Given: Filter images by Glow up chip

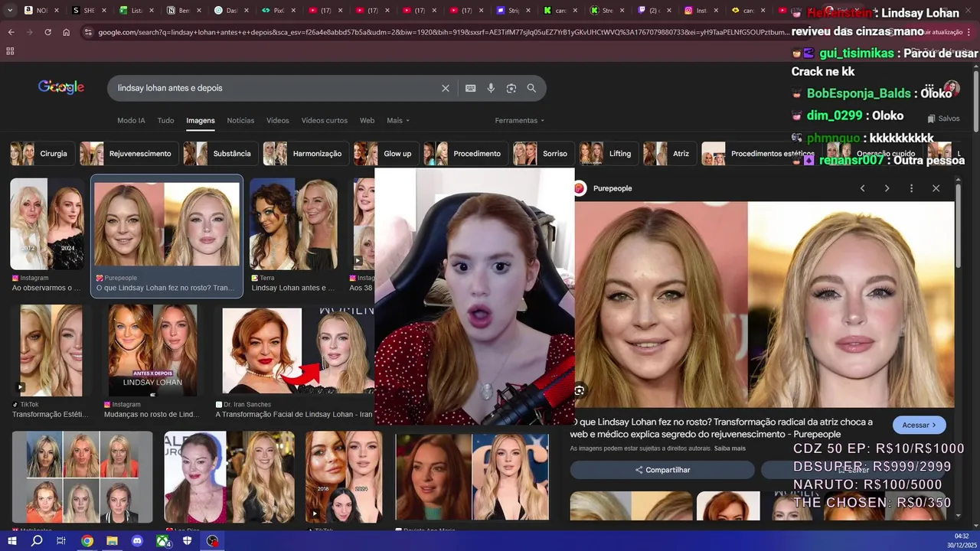Looking at the screenshot, I should (387, 154).
